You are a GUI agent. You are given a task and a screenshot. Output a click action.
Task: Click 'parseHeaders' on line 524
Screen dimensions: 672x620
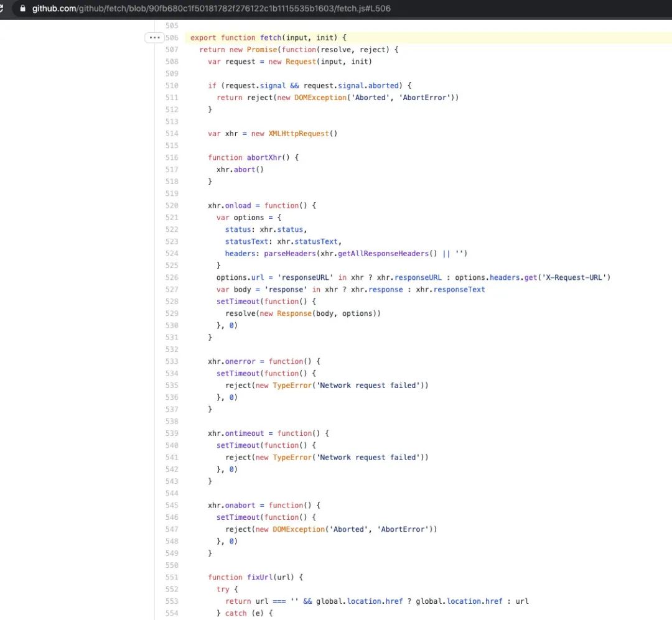290,254
